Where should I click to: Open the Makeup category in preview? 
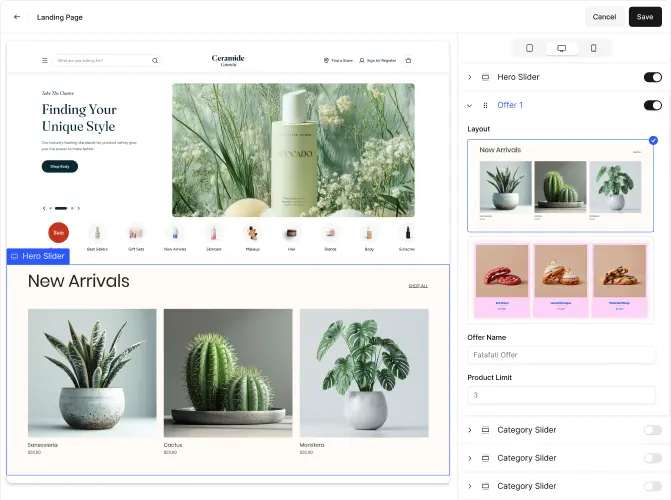point(252,233)
